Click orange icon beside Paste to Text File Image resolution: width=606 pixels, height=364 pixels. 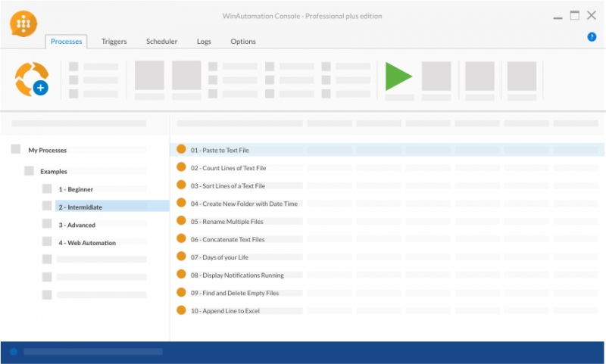181,149
